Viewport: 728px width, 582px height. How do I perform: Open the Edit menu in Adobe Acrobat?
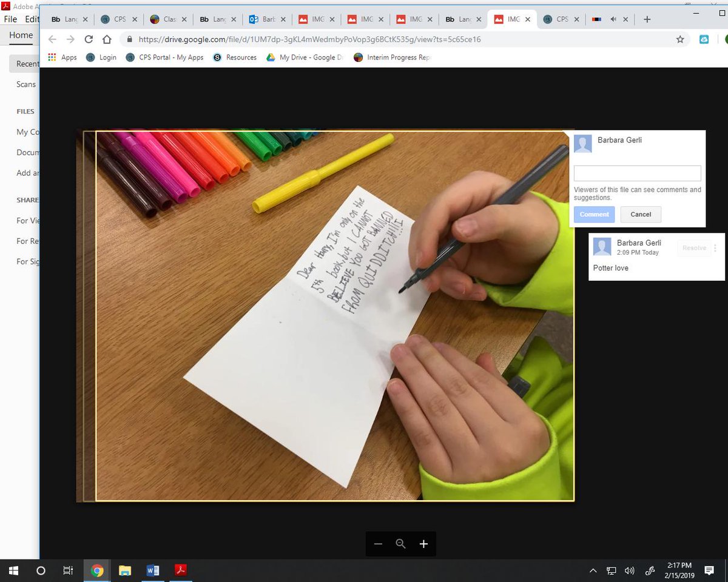[32, 19]
